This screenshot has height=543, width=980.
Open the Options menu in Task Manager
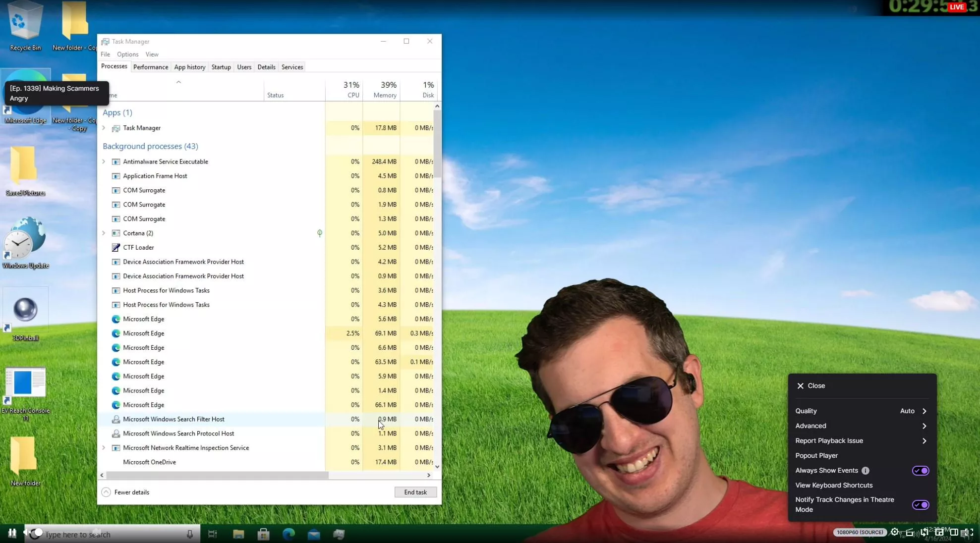point(127,54)
